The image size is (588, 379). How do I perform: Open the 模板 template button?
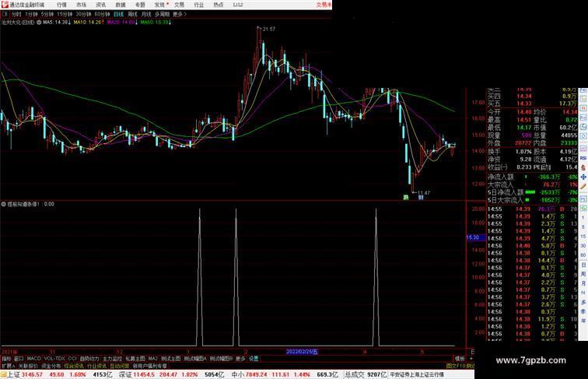460,359
